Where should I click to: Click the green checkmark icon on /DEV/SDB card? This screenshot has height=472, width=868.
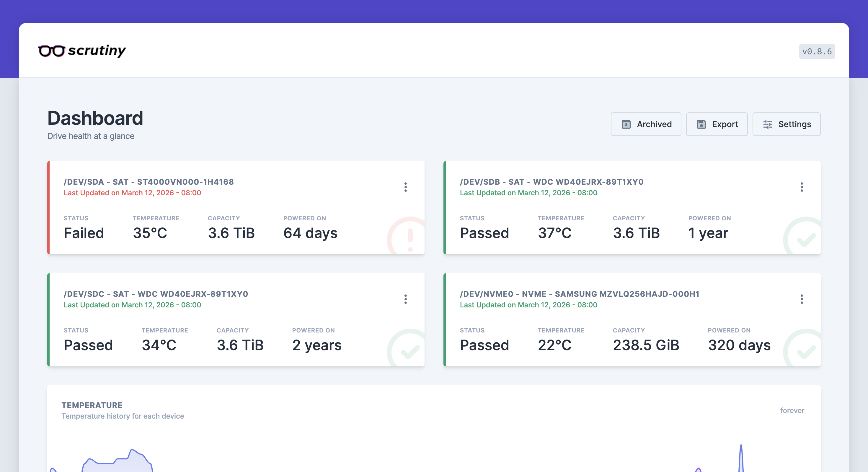coord(804,236)
